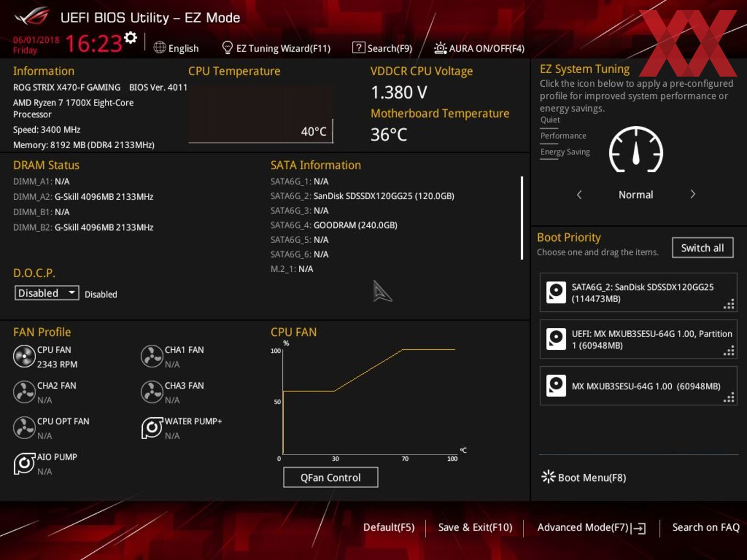Click the 16:23 clock time
This screenshot has height=560, width=747.
(93, 43)
